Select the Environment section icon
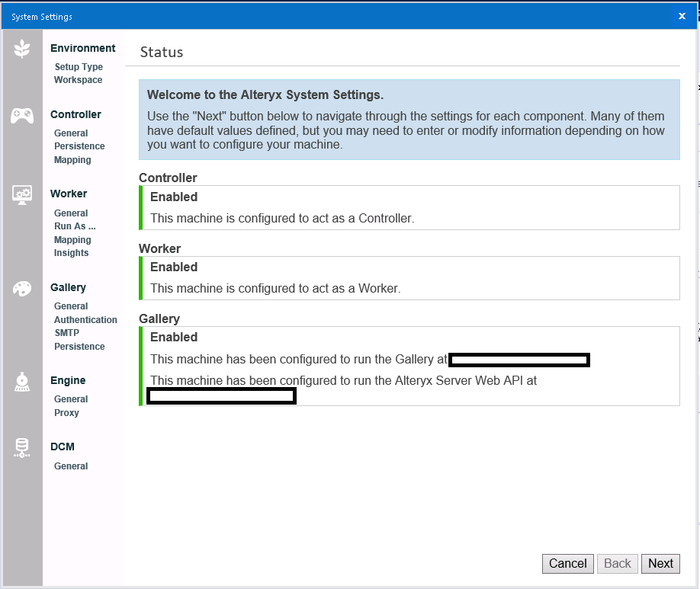The height and width of the screenshot is (589, 700). pos(21,47)
